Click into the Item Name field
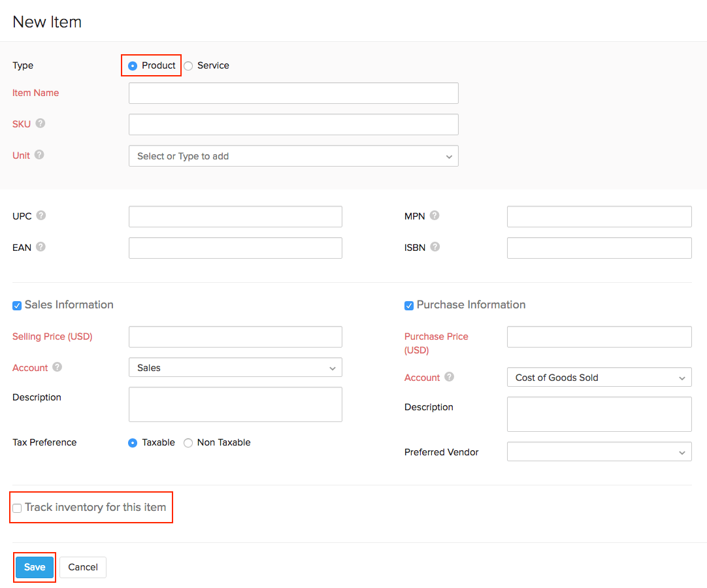 [293, 93]
